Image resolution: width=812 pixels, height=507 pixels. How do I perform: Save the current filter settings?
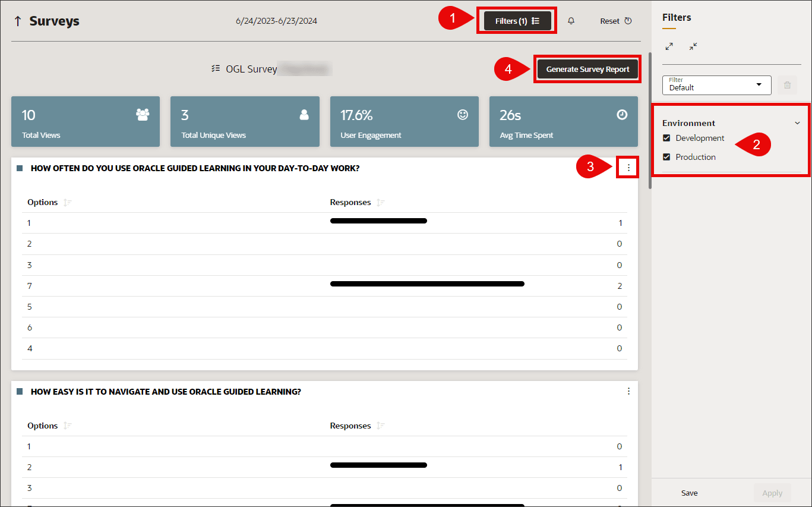coord(689,493)
